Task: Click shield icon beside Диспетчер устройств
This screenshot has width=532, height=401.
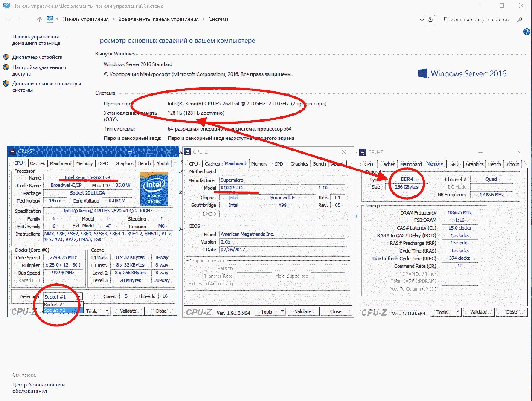Action: (6, 57)
